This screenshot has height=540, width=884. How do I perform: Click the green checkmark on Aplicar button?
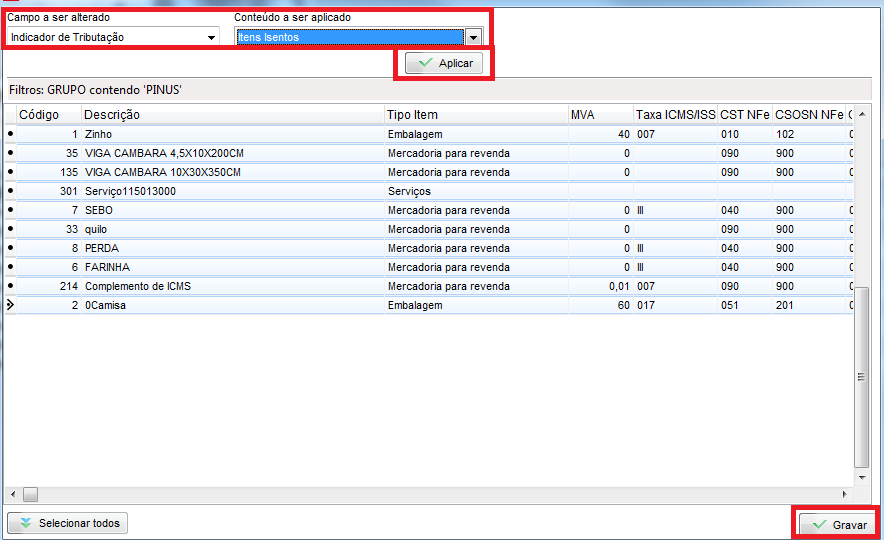point(425,63)
